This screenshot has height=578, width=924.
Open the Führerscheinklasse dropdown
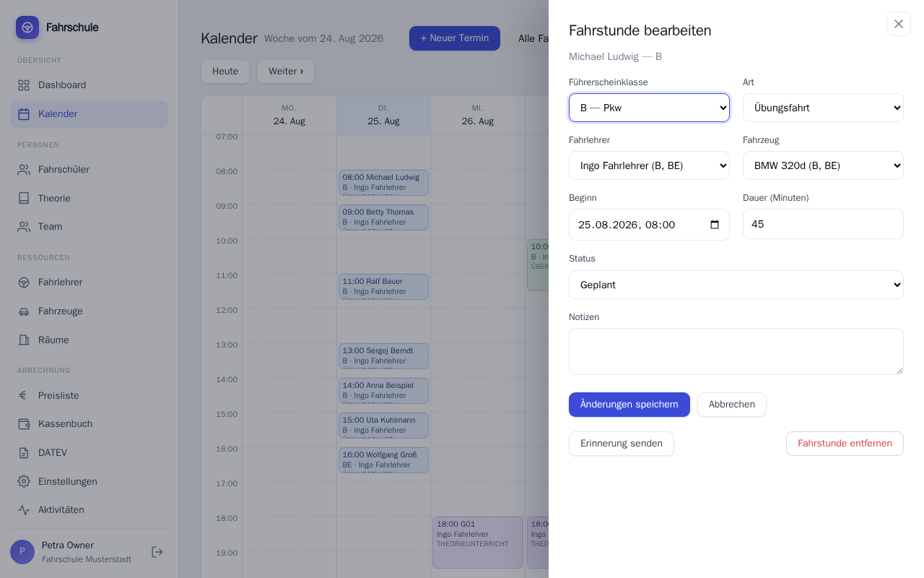point(649,108)
